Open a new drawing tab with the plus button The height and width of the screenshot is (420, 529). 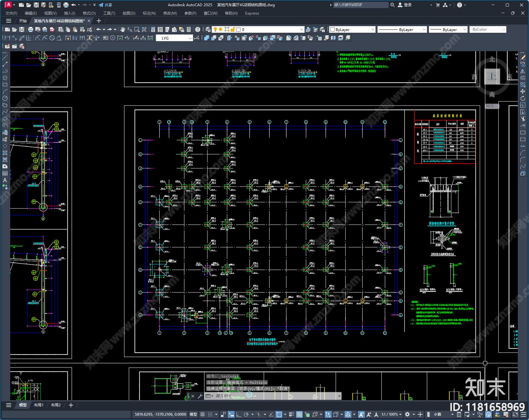pyautogui.click(x=99, y=21)
